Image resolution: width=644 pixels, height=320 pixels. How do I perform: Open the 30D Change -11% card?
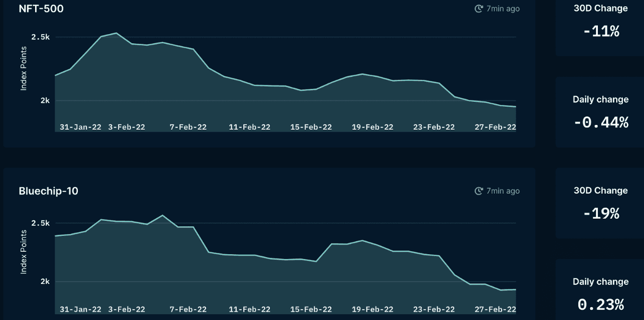(600, 24)
